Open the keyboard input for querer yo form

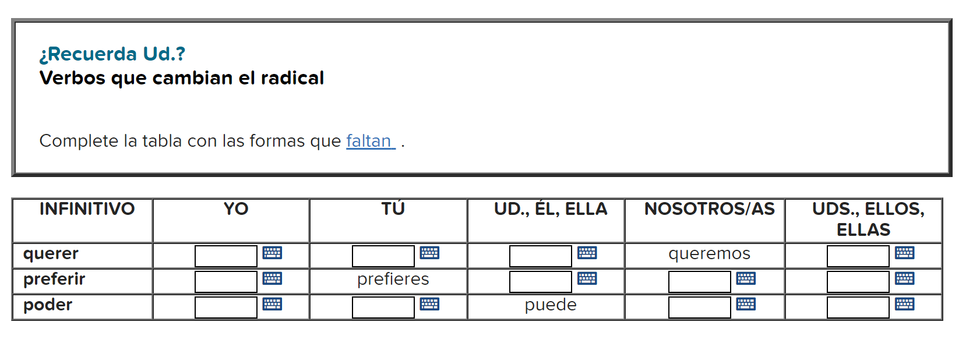(273, 253)
